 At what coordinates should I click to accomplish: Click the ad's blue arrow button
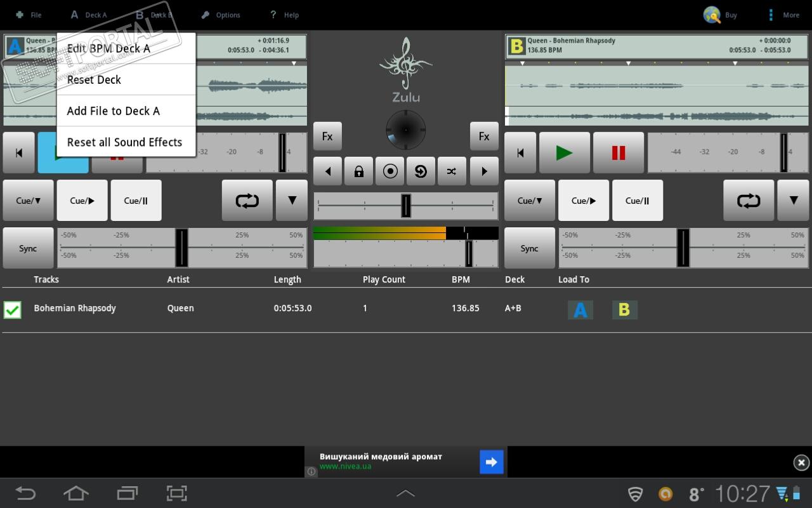(492, 462)
